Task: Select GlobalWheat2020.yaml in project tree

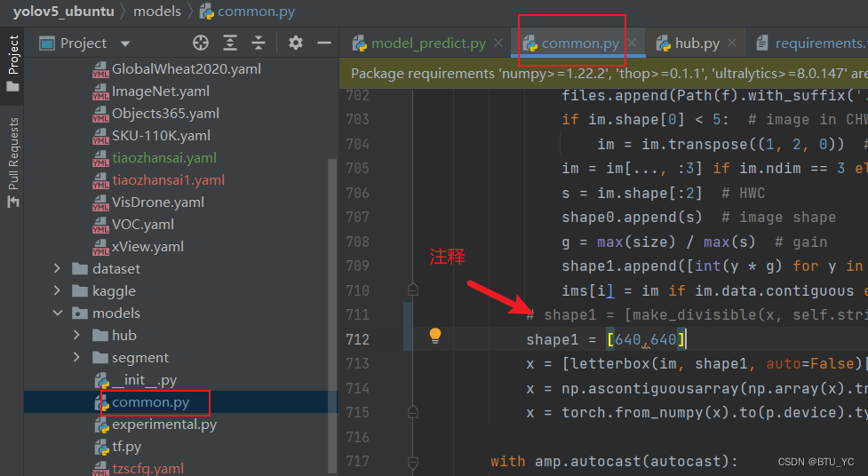Action: pos(186,69)
